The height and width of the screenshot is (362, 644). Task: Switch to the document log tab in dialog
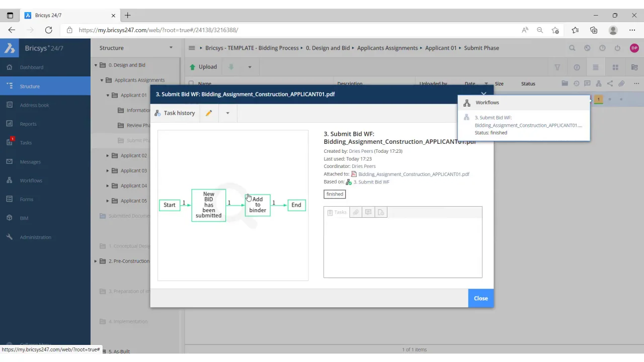point(381,212)
